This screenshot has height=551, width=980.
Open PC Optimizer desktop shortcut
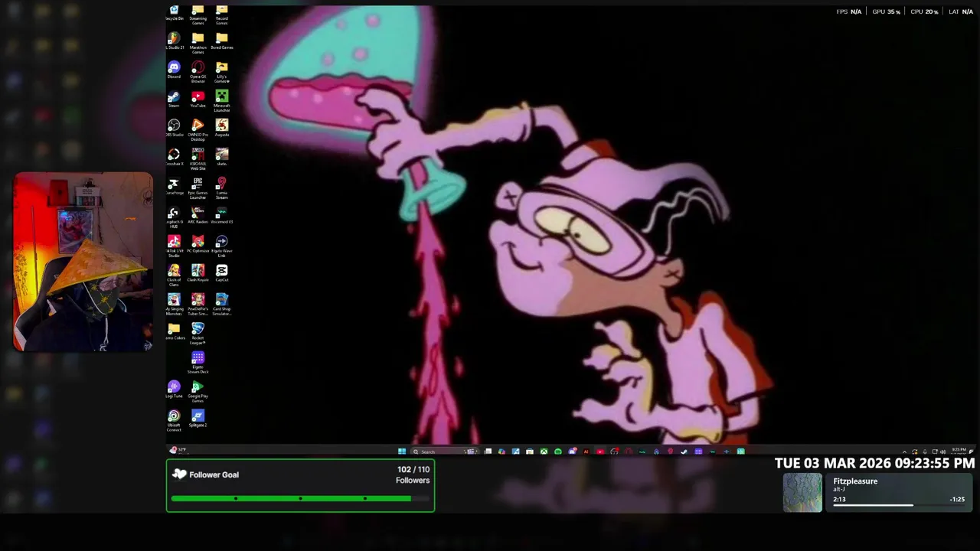tap(198, 244)
